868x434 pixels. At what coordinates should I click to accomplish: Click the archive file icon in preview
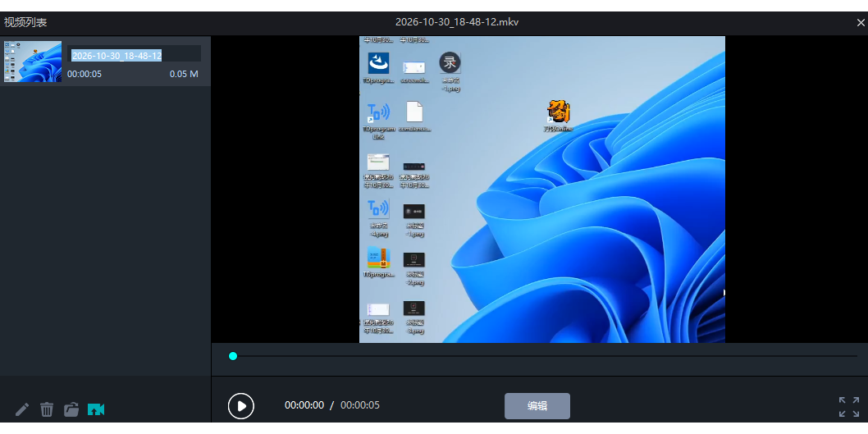(379, 258)
